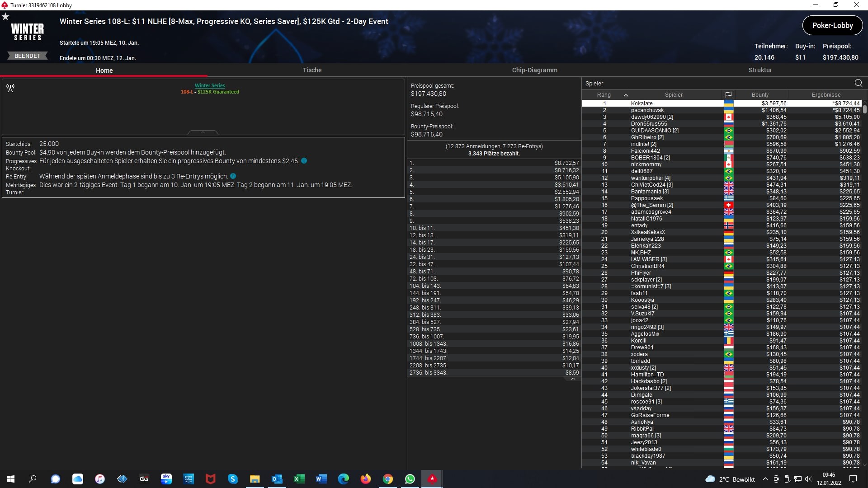This screenshot has width=868, height=488.
Task: Open the Winter Series link
Action: tap(210, 85)
